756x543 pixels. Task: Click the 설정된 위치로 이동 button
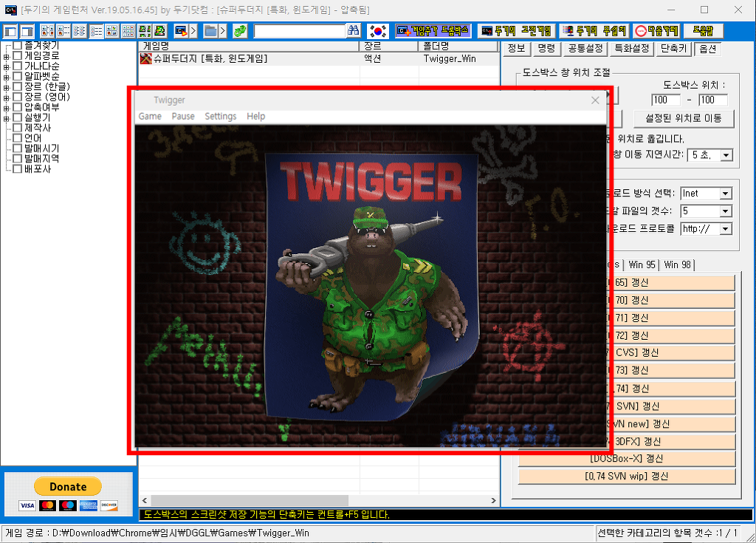pos(683,118)
